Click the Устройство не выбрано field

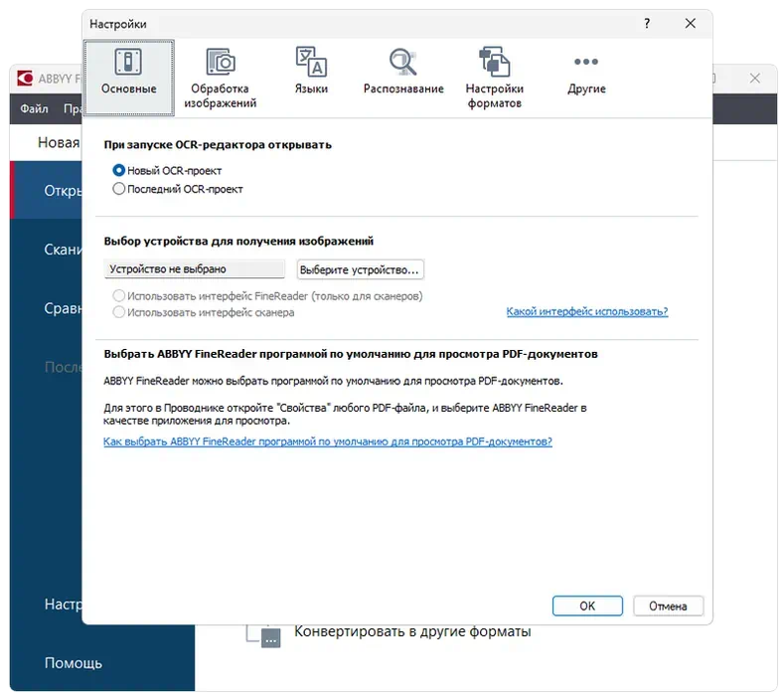click(195, 268)
